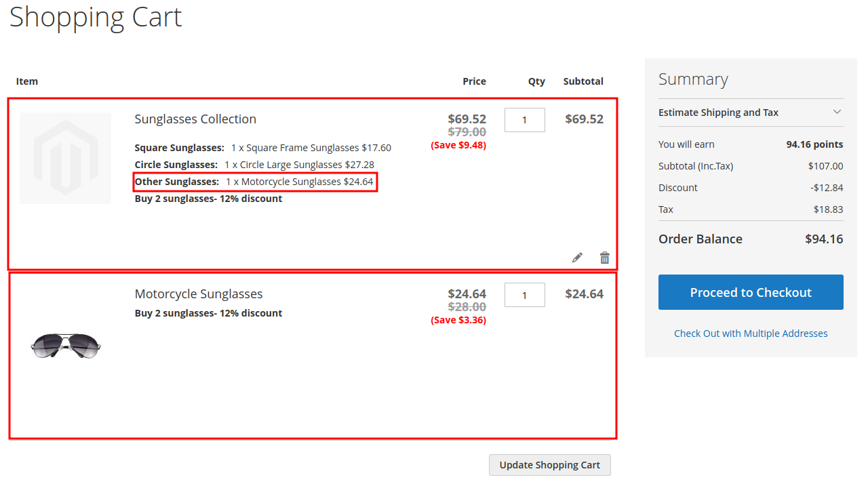Click the red Save $9.48 label
The width and height of the screenshot is (868, 484).
458,145
